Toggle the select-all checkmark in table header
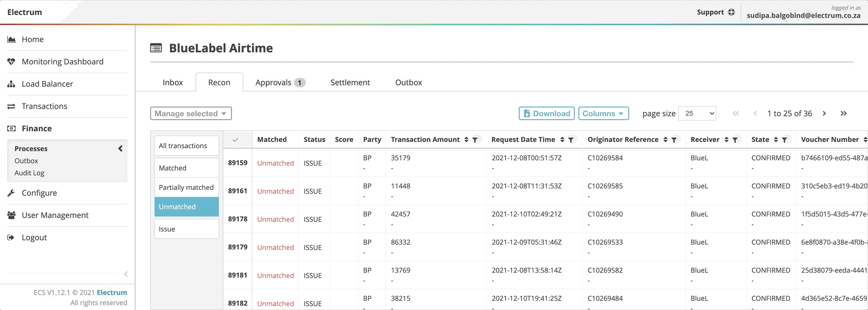 tap(235, 139)
